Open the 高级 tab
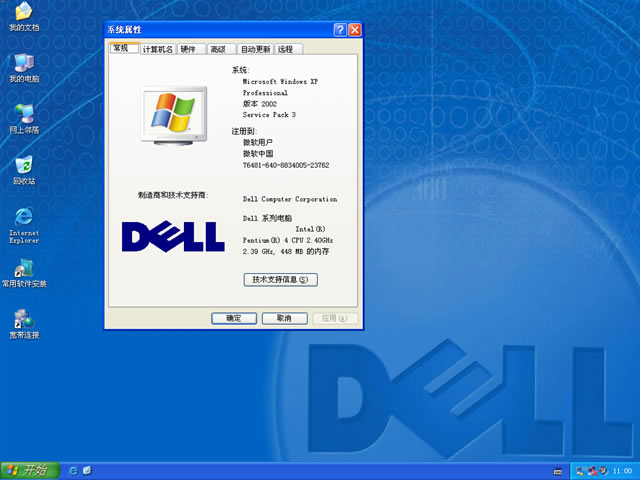The height and width of the screenshot is (480, 640). pos(221,49)
